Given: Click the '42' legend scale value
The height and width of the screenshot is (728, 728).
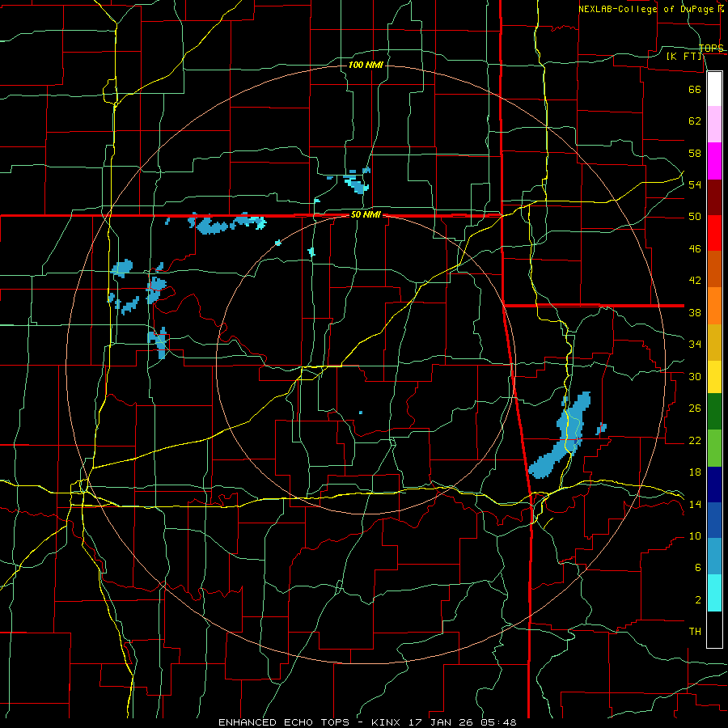Looking at the screenshot, I should 695,281.
